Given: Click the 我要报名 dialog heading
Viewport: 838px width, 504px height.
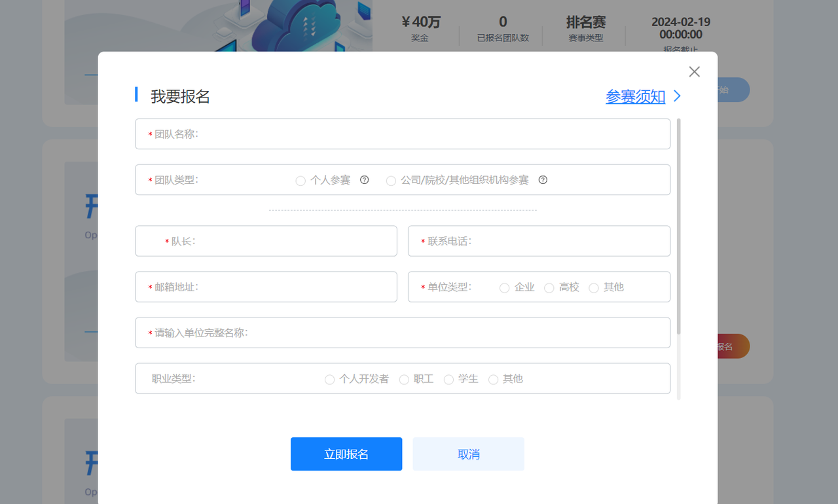Looking at the screenshot, I should (180, 96).
